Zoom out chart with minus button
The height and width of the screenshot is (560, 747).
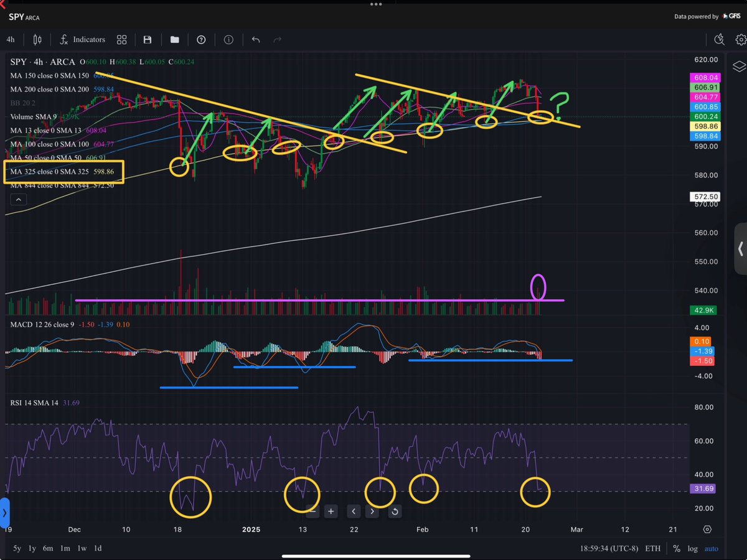coord(312,511)
